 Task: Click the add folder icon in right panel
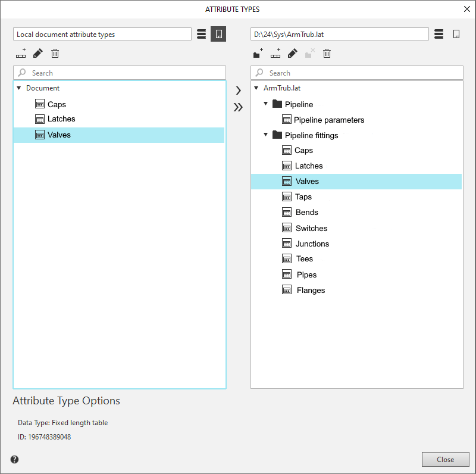coord(258,54)
